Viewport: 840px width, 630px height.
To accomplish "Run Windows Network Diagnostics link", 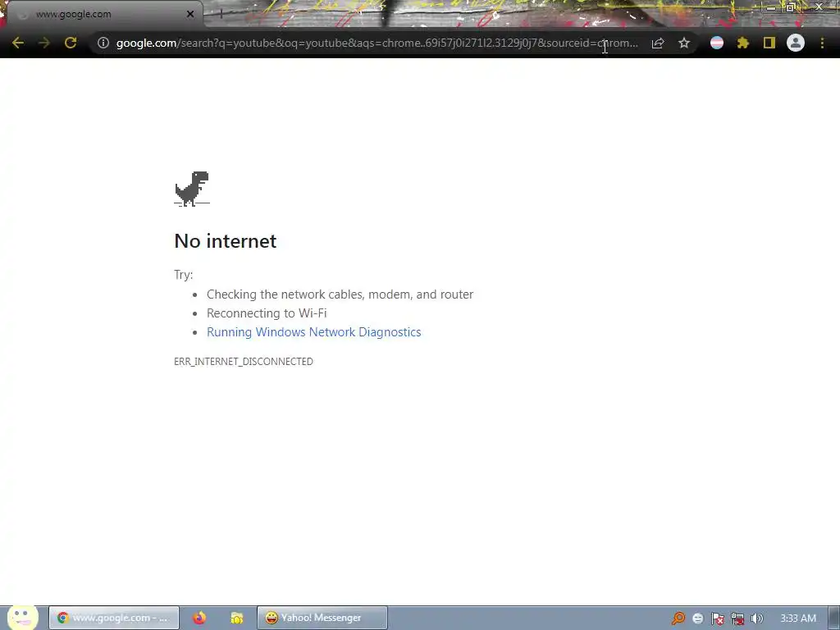I will pos(314,332).
